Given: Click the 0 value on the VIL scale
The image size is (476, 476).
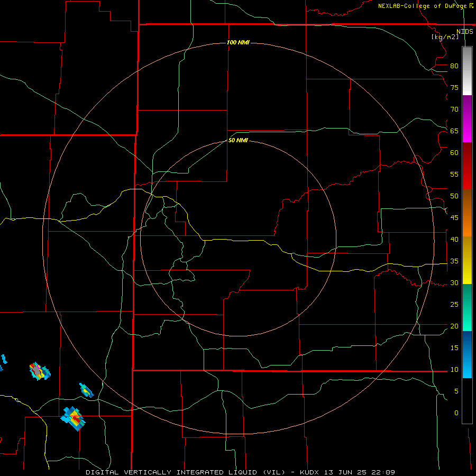Looking at the screenshot, I should coord(456,413).
